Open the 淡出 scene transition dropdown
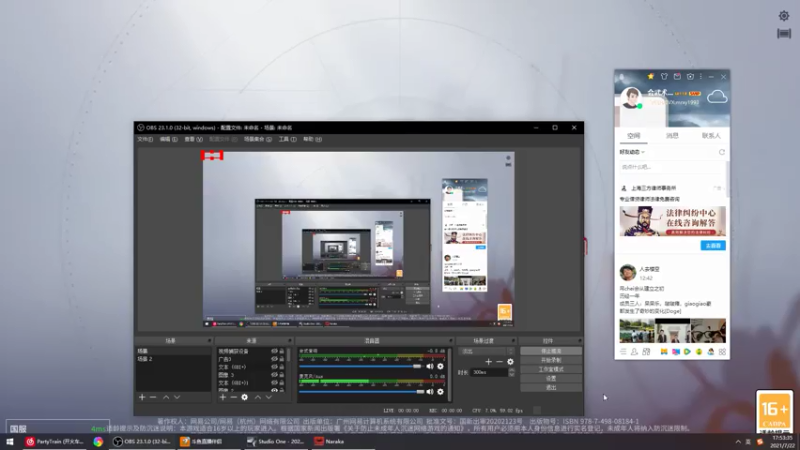 pyautogui.click(x=487, y=351)
